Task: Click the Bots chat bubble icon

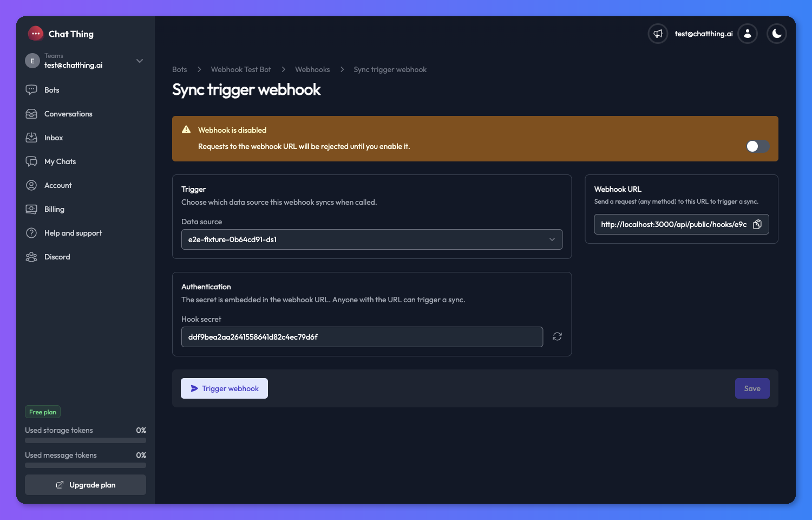Action: pos(31,90)
